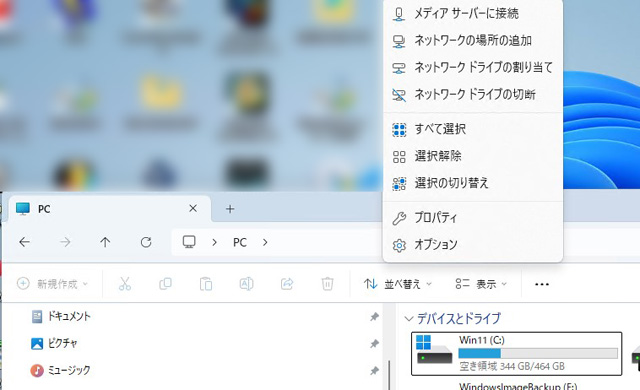Click the media server icon in menu
The height and width of the screenshot is (390, 640).
pyautogui.click(x=399, y=14)
